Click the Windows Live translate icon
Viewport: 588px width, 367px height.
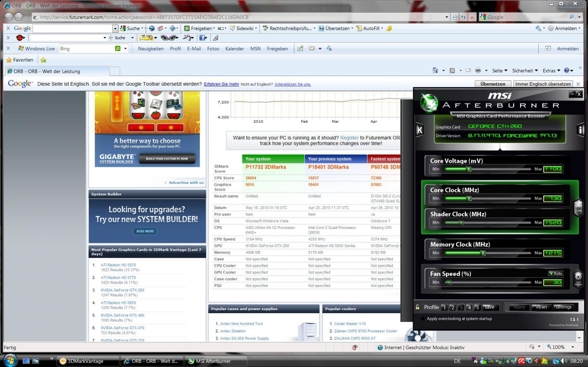(x=329, y=49)
